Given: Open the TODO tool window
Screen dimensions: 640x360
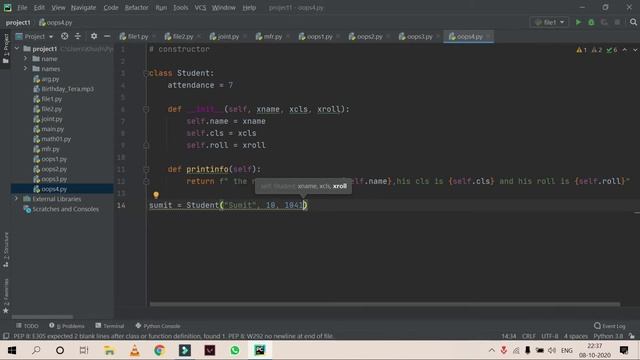Looking at the screenshot, I should pyautogui.click(x=27, y=326).
